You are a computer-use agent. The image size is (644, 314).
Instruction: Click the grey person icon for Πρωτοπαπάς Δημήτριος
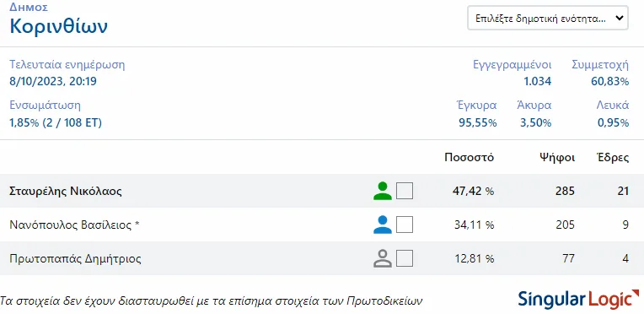(x=383, y=258)
